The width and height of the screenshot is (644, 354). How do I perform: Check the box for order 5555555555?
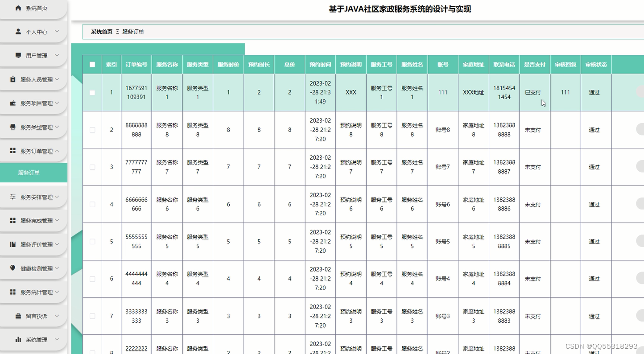[92, 241]
